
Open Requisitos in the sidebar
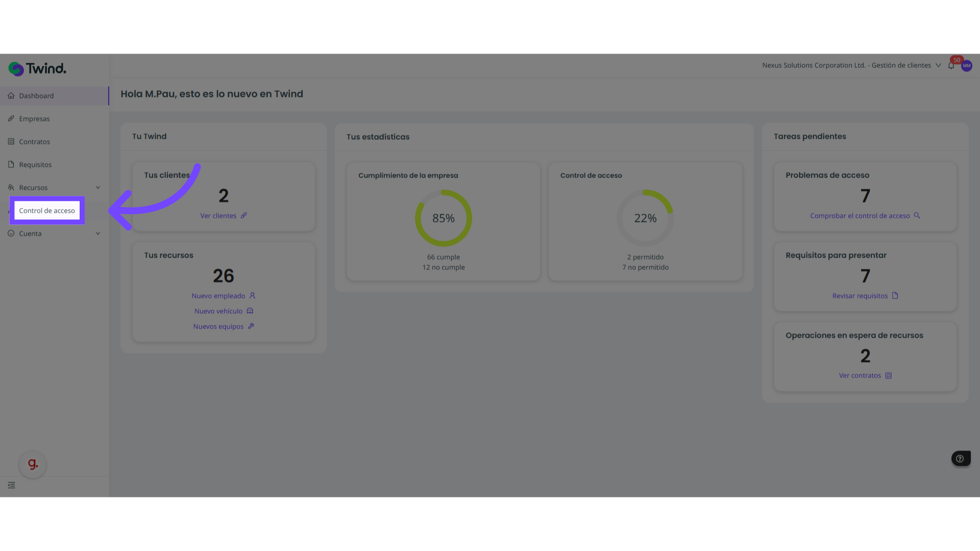(35, 165)
